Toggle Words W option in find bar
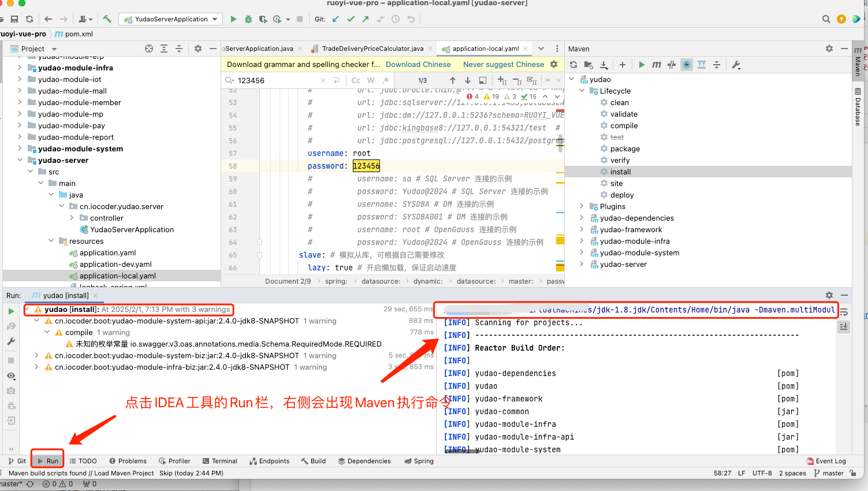Image resolution: width=868 pixels, height=491 pixels. [371, 80]
